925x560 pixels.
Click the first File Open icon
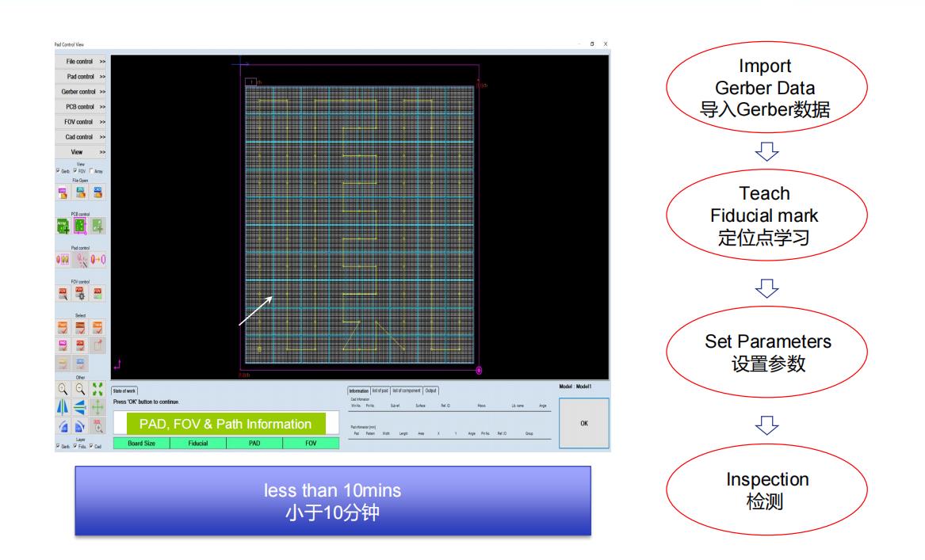pos(63,191)
